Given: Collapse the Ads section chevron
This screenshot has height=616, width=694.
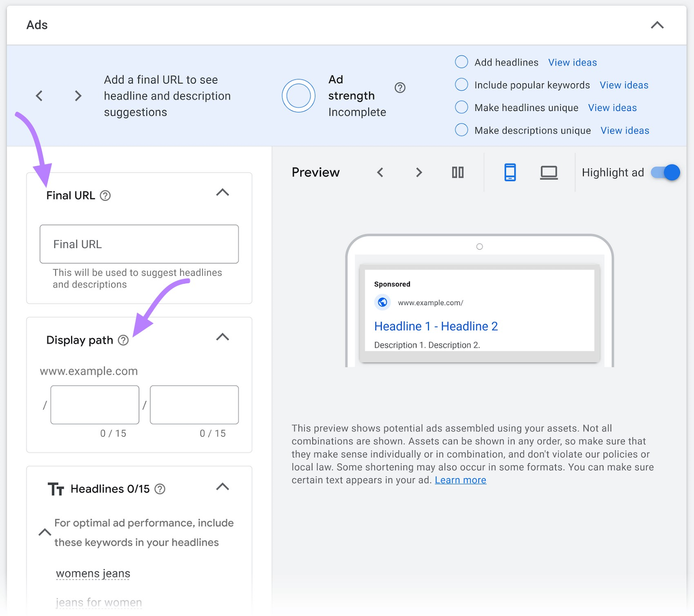Looking at the screenshot, I should click(657, 25).
